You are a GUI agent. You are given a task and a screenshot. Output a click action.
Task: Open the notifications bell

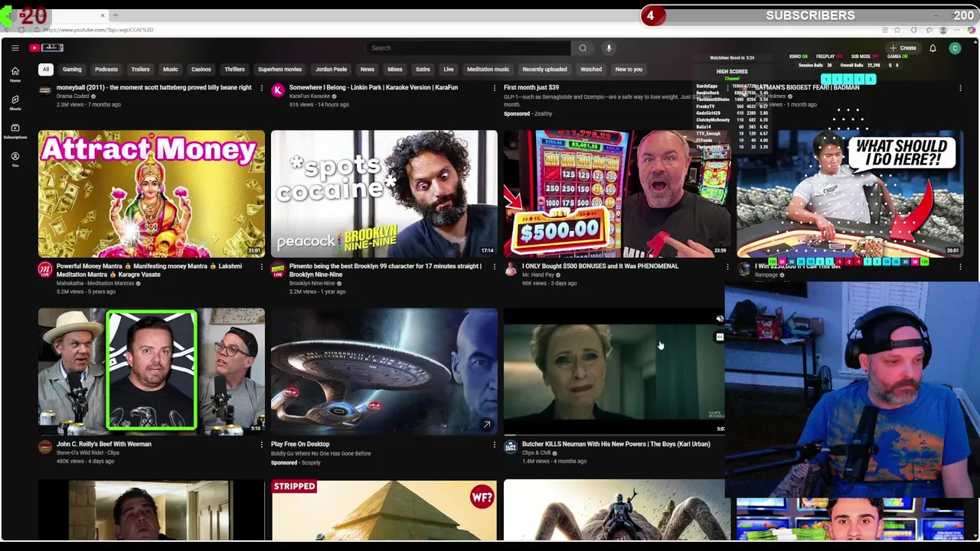pos(933,48)
